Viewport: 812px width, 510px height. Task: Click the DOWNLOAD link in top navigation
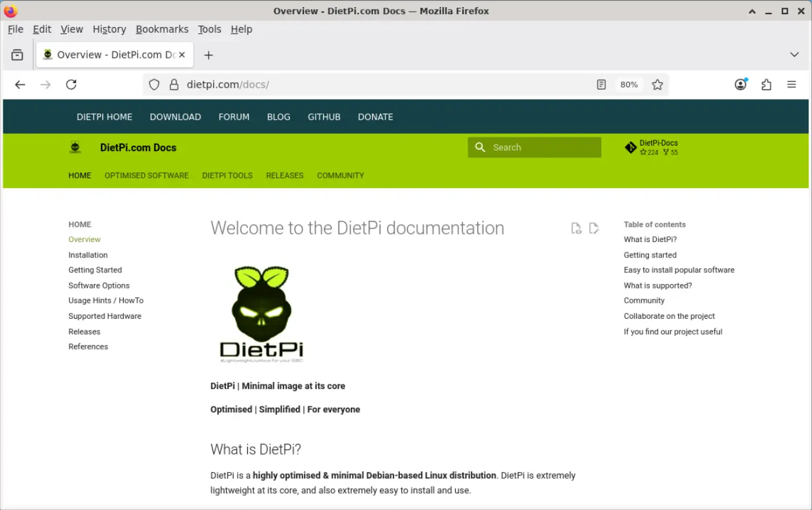coord(175,117)
